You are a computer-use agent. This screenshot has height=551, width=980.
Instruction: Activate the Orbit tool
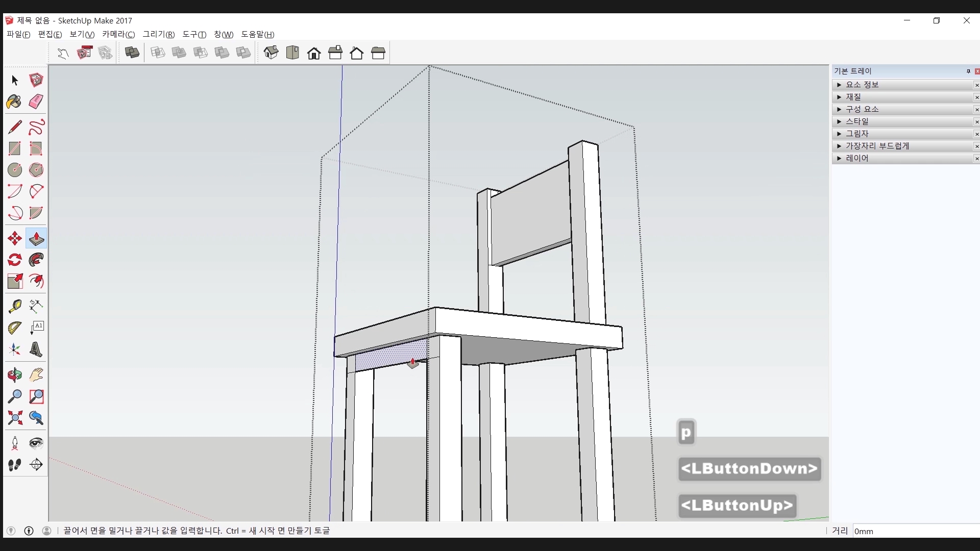point(14,375)
